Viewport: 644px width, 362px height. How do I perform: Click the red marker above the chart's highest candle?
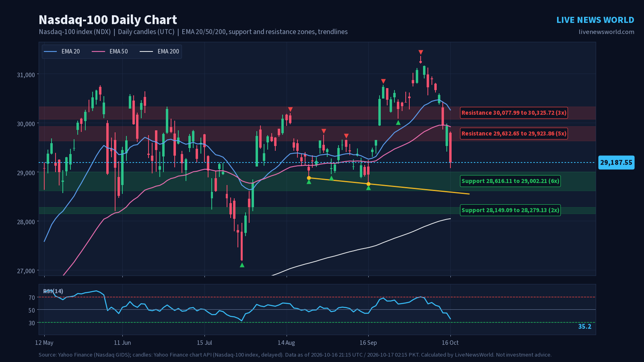421,52
